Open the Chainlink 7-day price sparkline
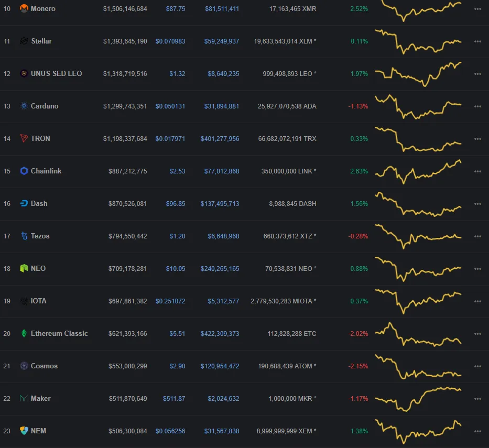This screenshot has width=489, height=448. pyautogui.click(x=418, y=172)
